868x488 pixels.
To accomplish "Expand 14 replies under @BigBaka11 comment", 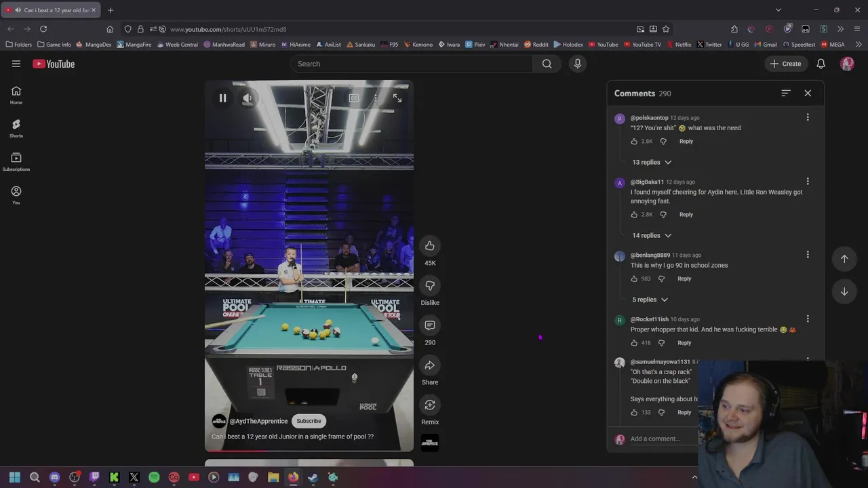I will tap(652, 235).
